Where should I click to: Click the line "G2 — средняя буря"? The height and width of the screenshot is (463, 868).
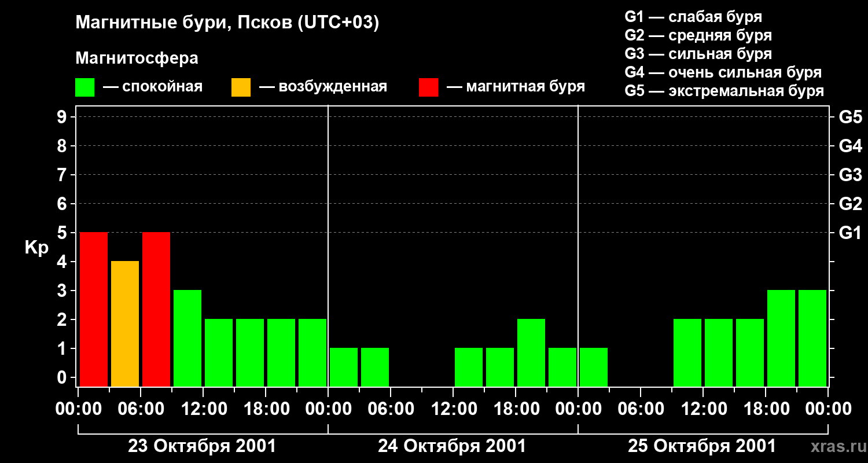698,35
